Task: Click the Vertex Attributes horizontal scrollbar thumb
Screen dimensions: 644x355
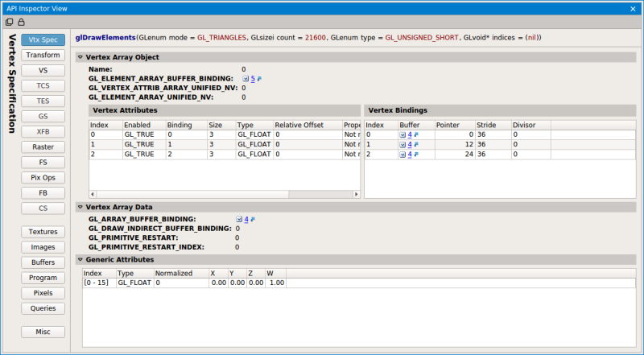Action: [x=192, y=194]
